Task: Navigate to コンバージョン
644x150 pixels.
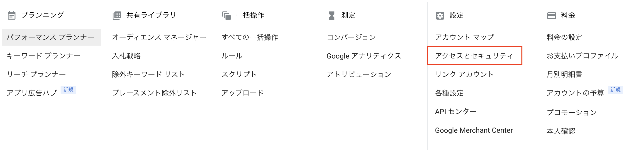Action: pyautogui.click(x=352, y=37)
